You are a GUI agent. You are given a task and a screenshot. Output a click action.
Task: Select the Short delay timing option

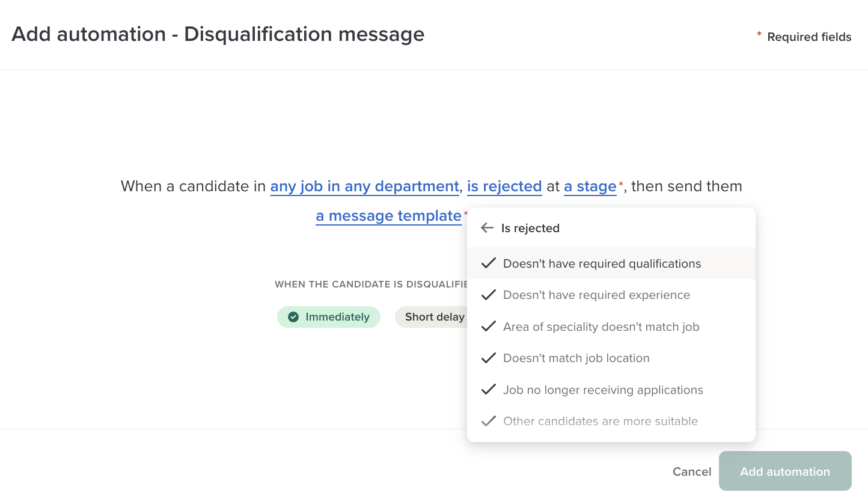coord(430,317)
